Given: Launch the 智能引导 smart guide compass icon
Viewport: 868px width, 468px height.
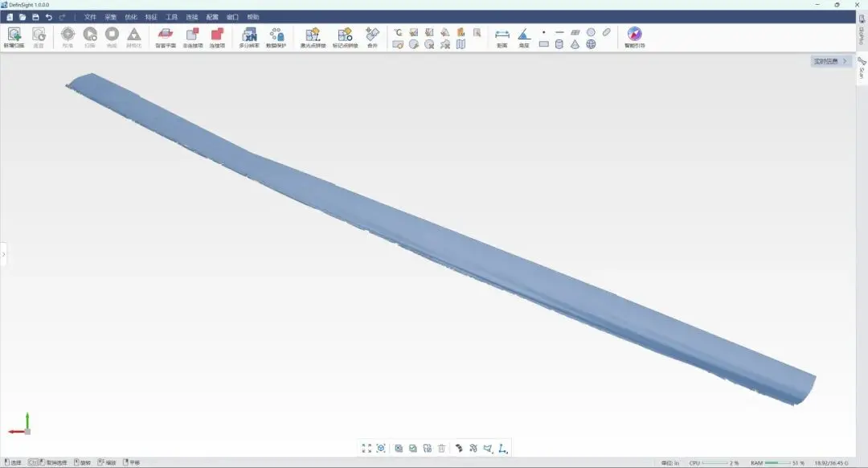Looking at the screenshot, I should tap(634, 36).
